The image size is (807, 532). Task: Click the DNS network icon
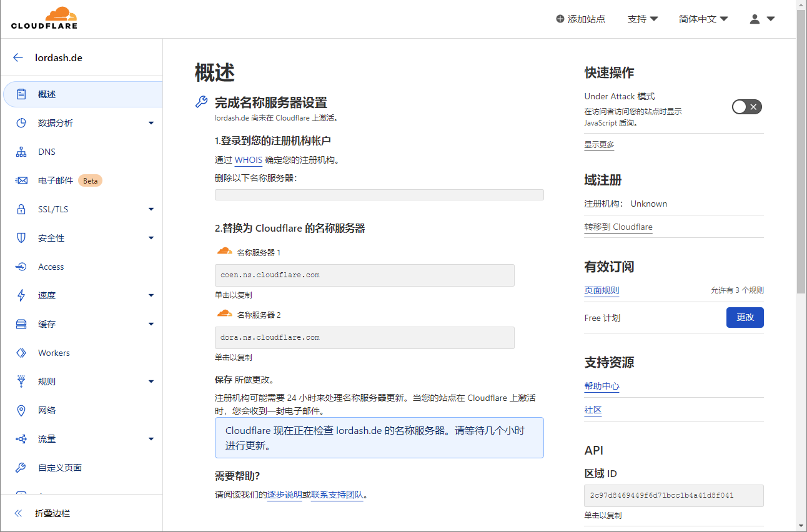(x=21, y=152)
